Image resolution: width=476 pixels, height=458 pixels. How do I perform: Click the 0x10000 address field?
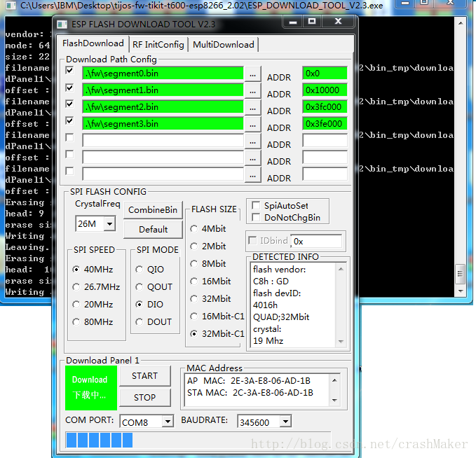(325, 90)
